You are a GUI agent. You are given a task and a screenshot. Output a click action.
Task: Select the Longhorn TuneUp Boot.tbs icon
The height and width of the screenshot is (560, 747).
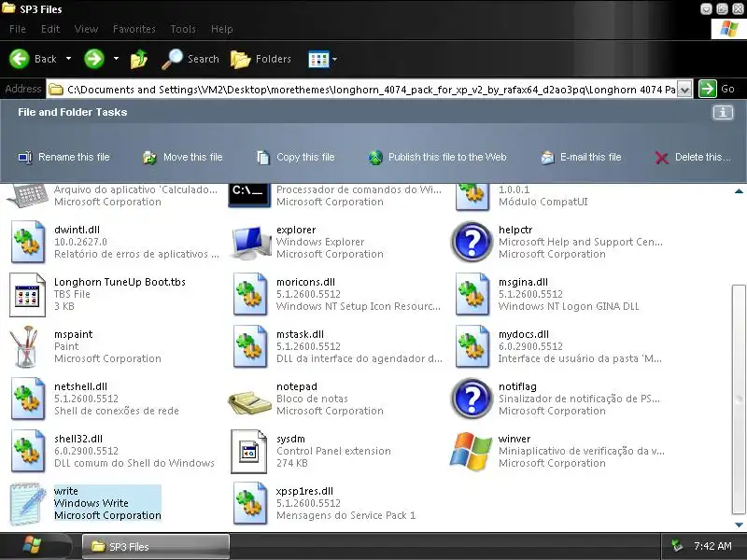click(x=28, y=295)
